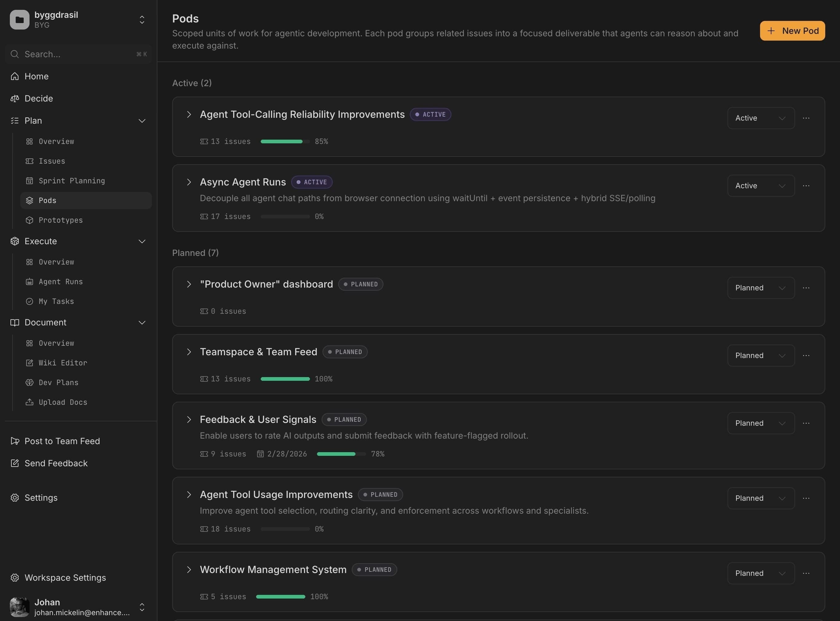Image resolution: width=840 pixels, height=621 pixels.
Task: Open Workspace Settings via the gear icon
Action: pos(15,577)
